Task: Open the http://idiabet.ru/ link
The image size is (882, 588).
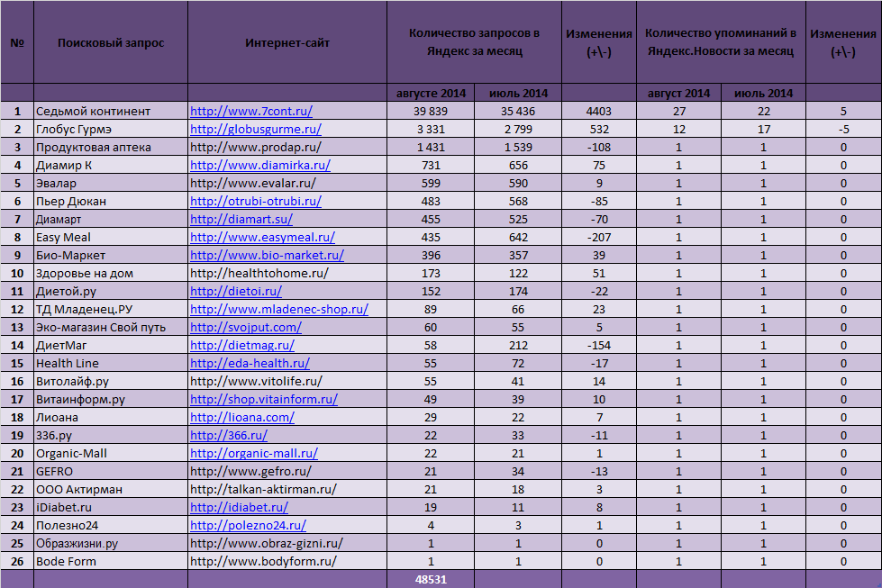Action: click(239, 507)
